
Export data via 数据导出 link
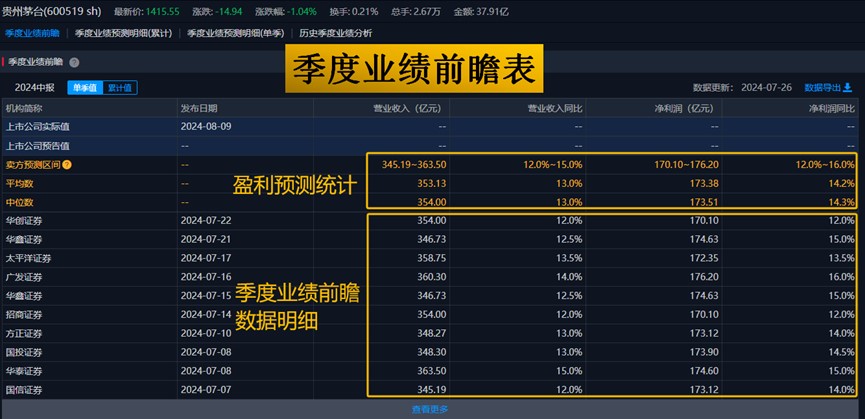pyautogui.click(x=828, y=87)
